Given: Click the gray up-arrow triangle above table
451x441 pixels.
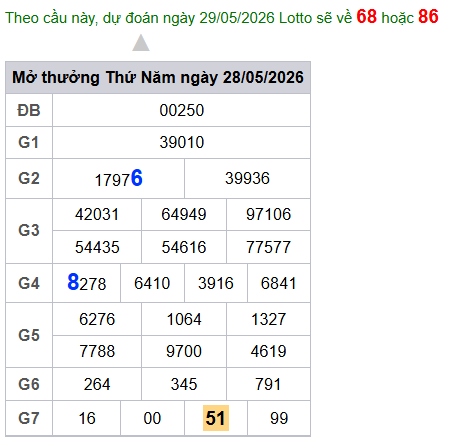Looking at the screenshot, I should [141, 43].
